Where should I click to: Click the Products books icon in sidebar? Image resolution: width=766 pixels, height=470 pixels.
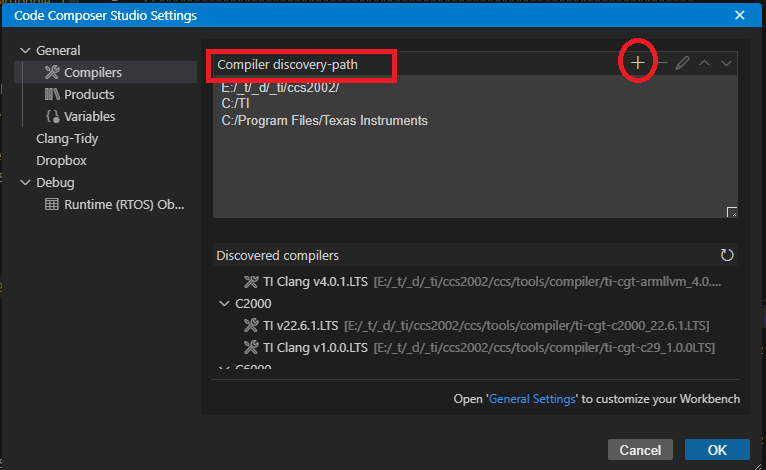pyautogui.click(x=52, y=94)
